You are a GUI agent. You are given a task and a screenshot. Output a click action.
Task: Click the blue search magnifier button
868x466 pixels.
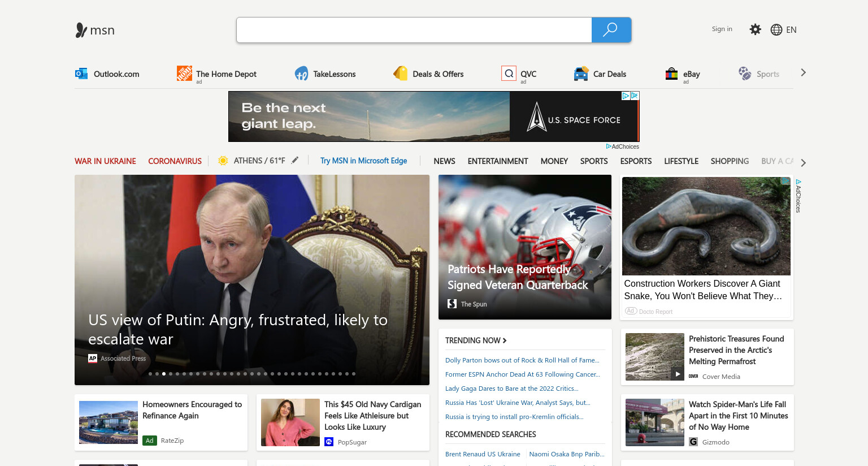(x=611, y=30)
